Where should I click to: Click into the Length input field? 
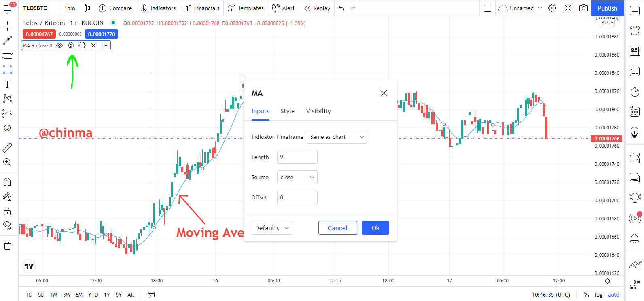[297, 157]
